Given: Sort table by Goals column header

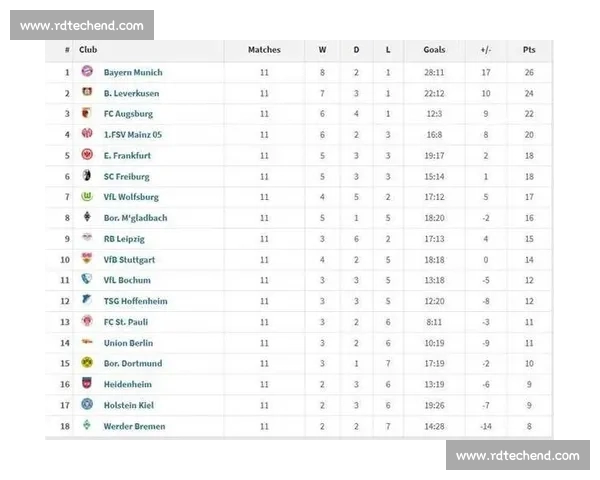Looking at the screenshot, I should [434, 49].
